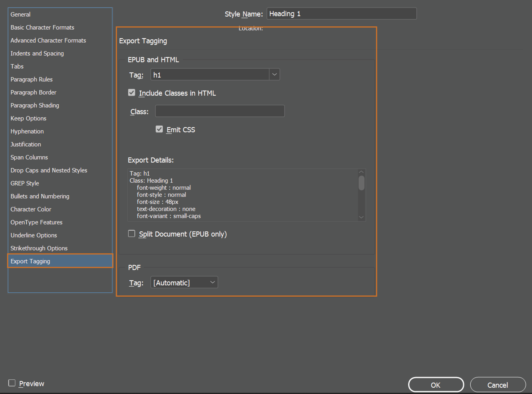Click inside the h1 Tag combo box
Screen dimensions: 532x394
pyautogui.click(x=210, y=75)
